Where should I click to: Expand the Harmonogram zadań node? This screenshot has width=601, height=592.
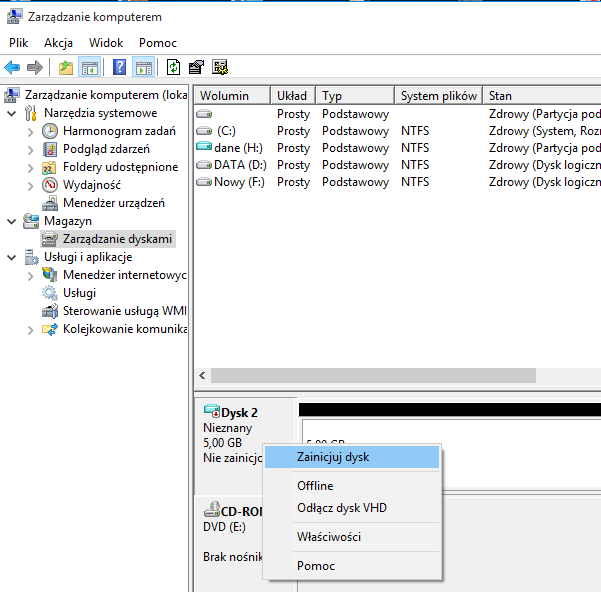click(x=31, y=132)
